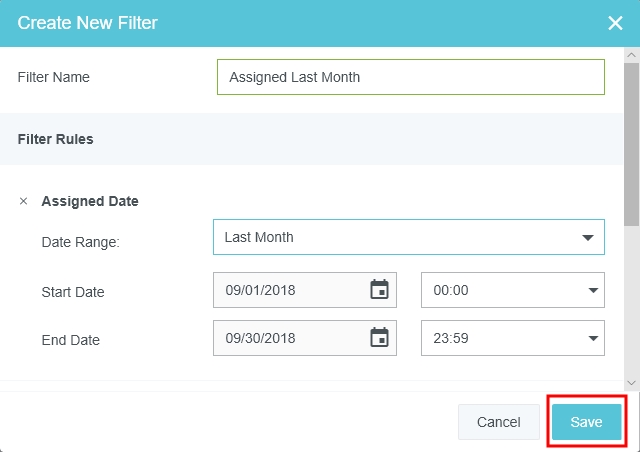Screen dimensions: 640x452
Task: Expand the Date Range dropdown
Action: coord(586,238)
